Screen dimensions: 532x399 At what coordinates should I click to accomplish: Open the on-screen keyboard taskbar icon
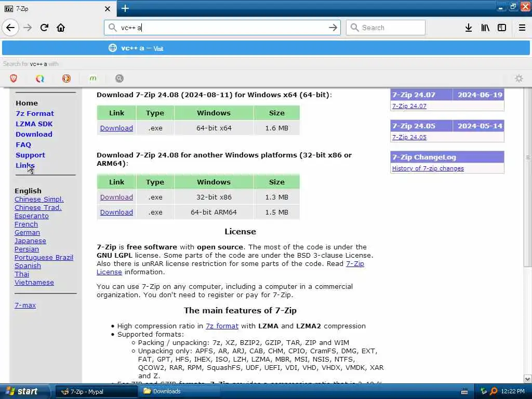[x=464, y=392]
